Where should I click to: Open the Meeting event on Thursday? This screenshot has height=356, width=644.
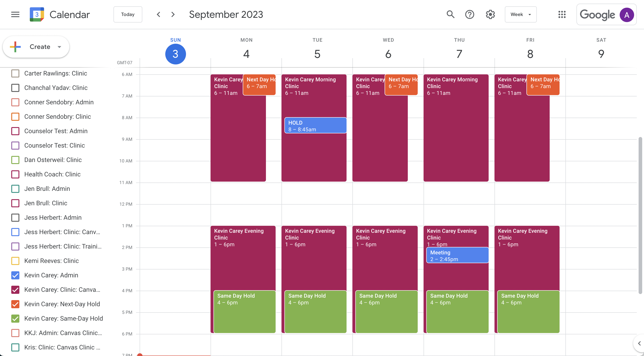457,255
